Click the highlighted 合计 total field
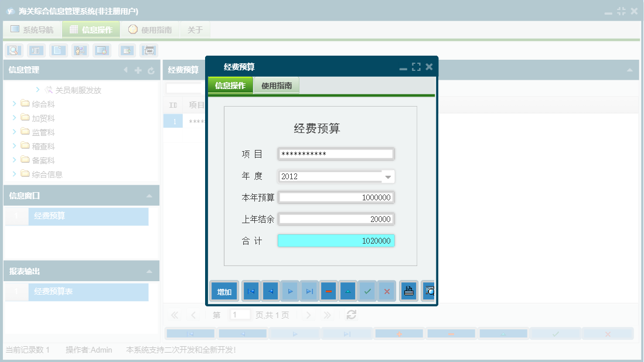Viewport: 644px width, 362px height. (336, 240)
